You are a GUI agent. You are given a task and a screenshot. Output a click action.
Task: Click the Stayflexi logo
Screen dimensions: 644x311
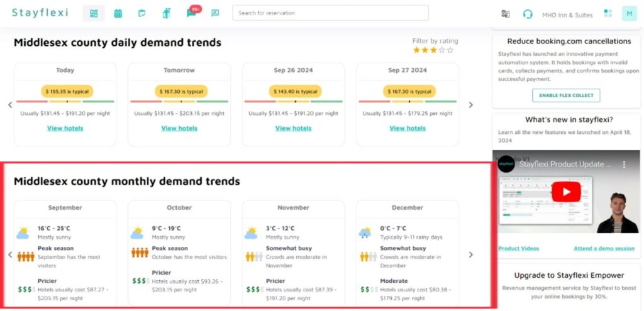pos(40,13)
